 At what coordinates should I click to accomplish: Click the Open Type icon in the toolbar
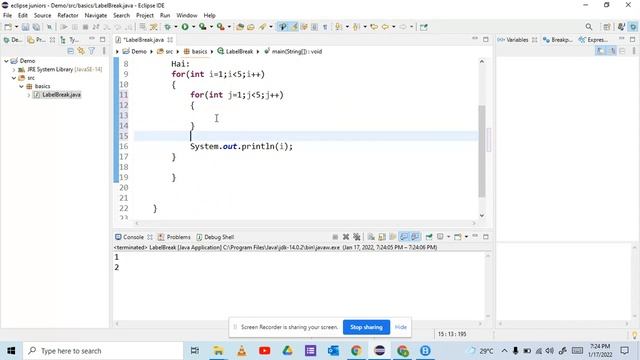point(240,27)
